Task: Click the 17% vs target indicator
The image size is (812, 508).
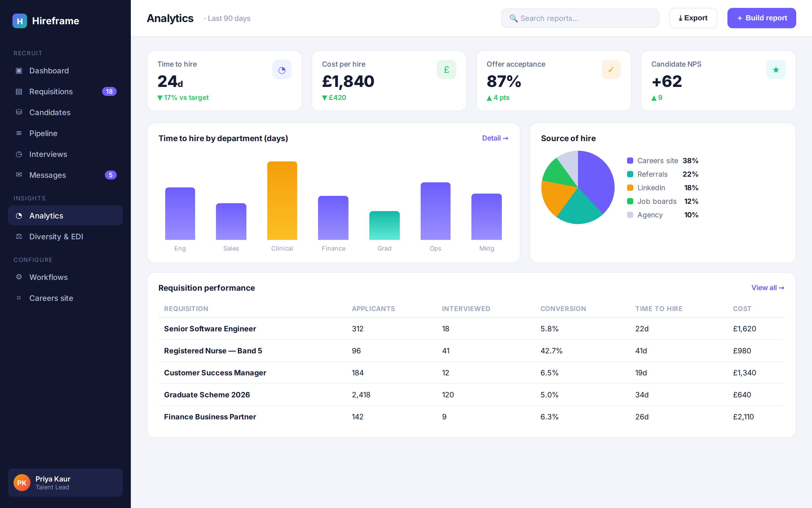Action: [x=183, y=97]
